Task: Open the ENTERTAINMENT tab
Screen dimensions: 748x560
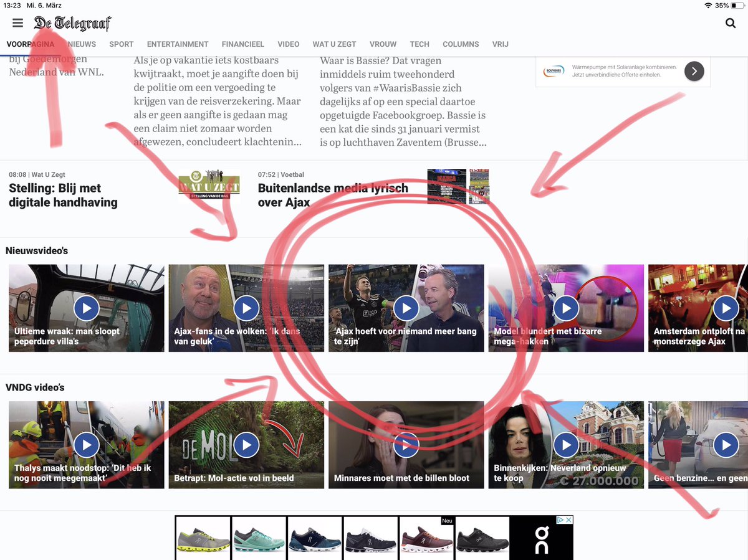Action: (178, 44)
